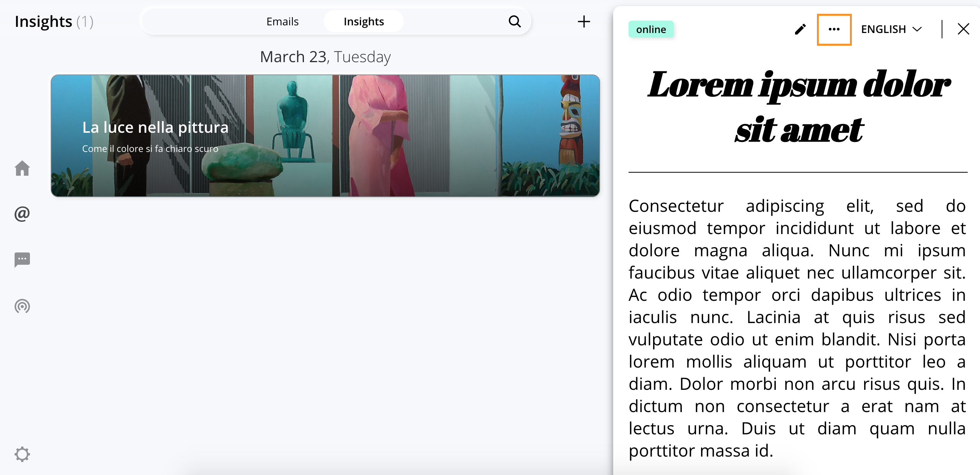Click the Insights (1) page heading
Image resolution: width=980 pixels, height=475 pixels.
[x=54, y=21]
